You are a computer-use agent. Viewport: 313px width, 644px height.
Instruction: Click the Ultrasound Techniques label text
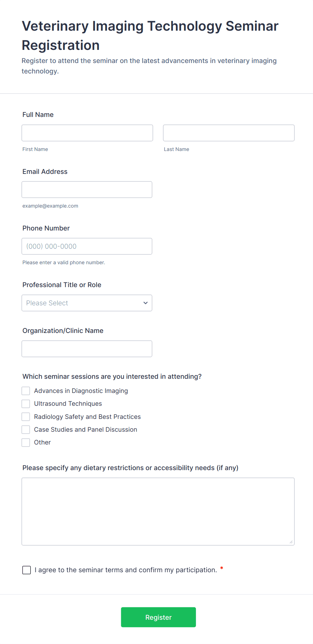[x=68, y=403]
